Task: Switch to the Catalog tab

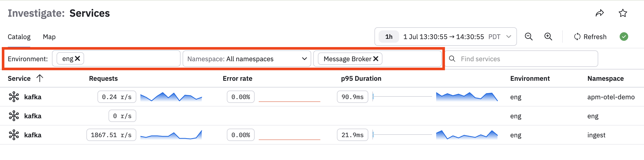Action: pos(19,37)
